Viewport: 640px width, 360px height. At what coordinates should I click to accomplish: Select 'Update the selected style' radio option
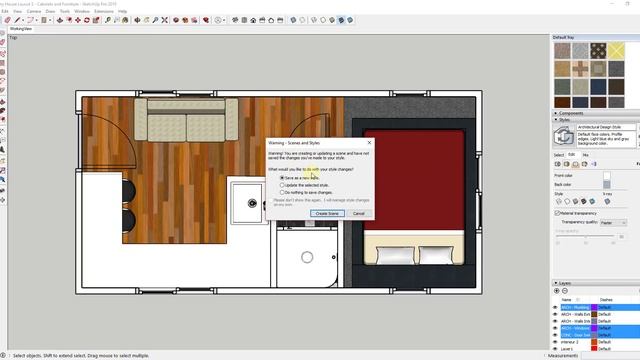tap(282, 185)
